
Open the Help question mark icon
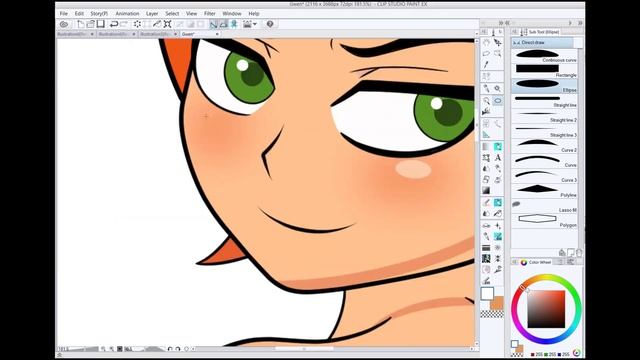coord(270,24)
